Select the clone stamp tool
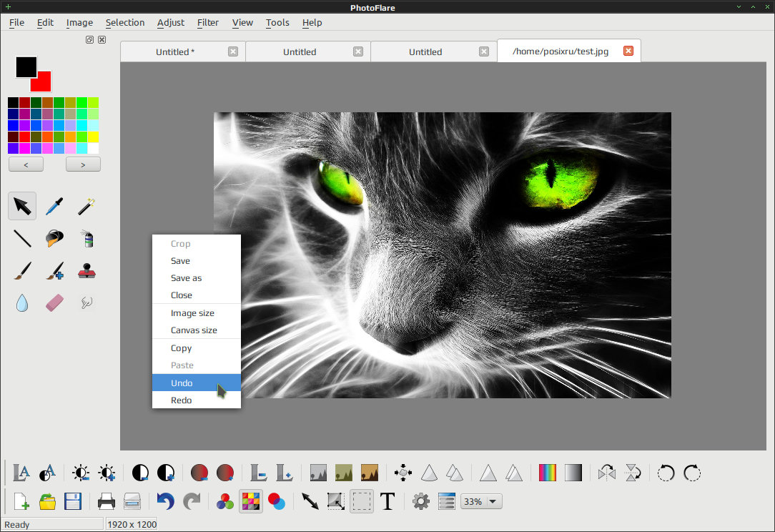Screen dimensions: 775x532 click(x=87, y=271)
